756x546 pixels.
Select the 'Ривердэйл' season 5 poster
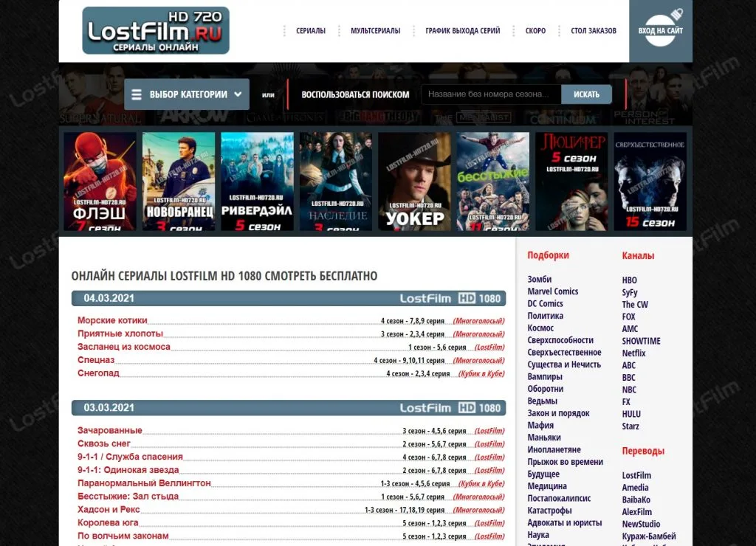257,182
